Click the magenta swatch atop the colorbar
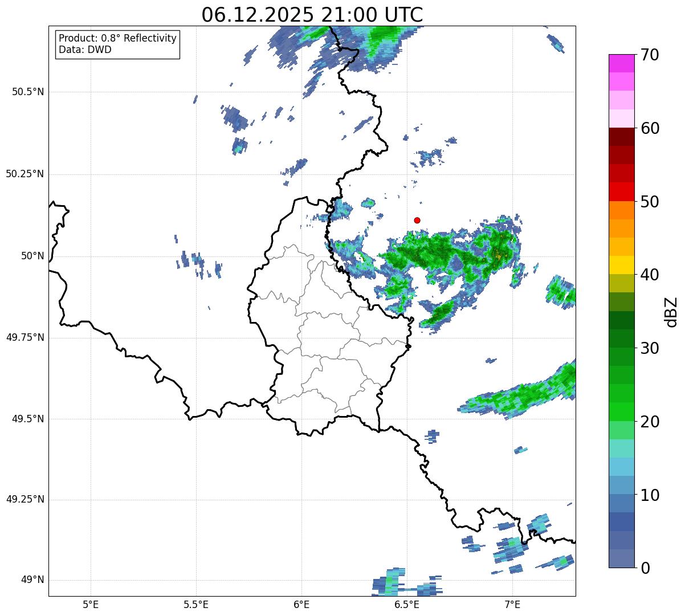685x616 pixels. 621,63
